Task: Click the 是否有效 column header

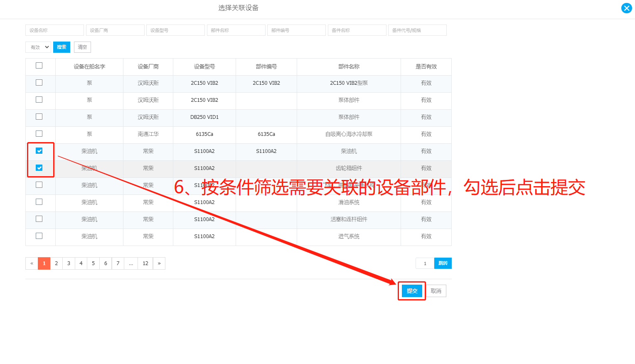Action: pos(426,66)
